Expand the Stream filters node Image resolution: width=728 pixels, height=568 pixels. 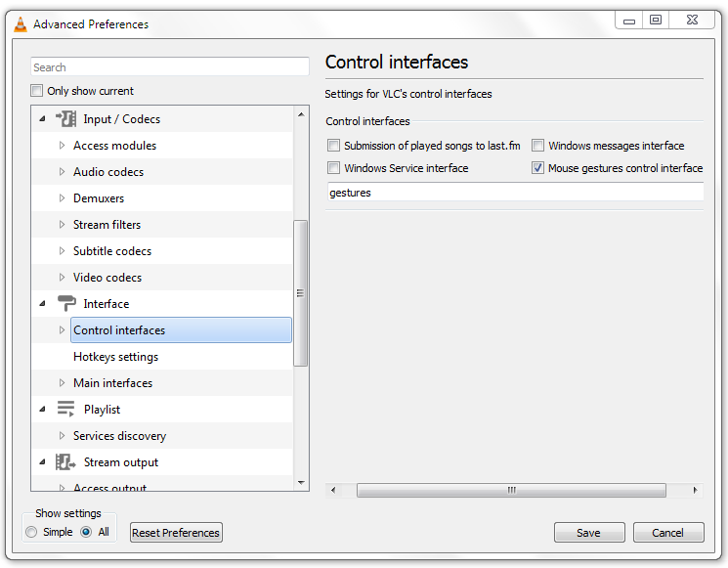[62, 225]
